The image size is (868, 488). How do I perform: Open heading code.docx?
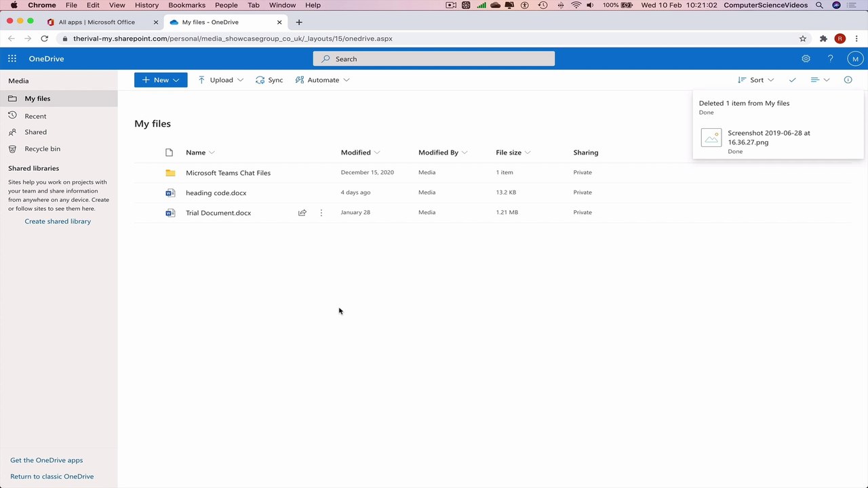pos(216,193)
